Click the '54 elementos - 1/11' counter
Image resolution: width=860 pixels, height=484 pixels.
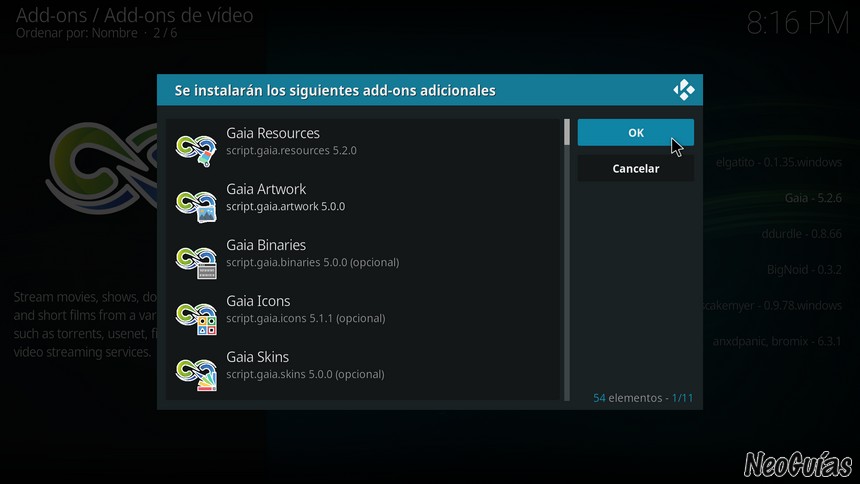[643, 398]
